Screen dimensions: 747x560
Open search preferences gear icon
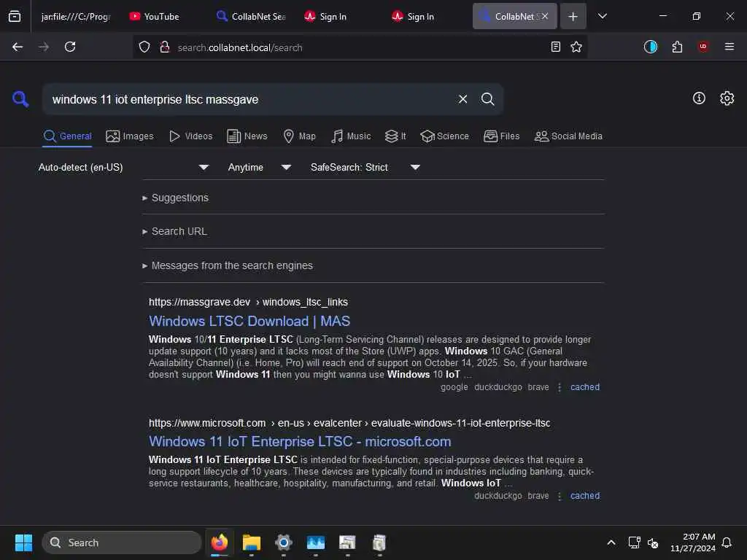click(727, 98)
